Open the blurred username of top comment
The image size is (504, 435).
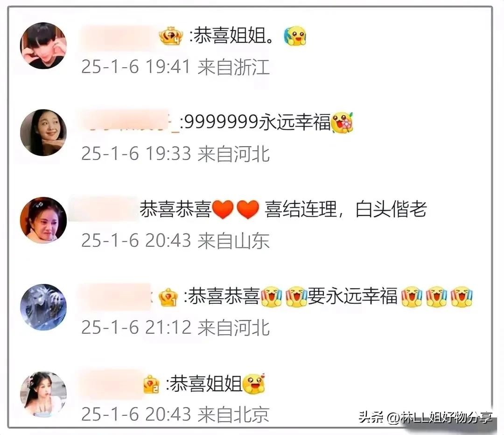point(118,36)
